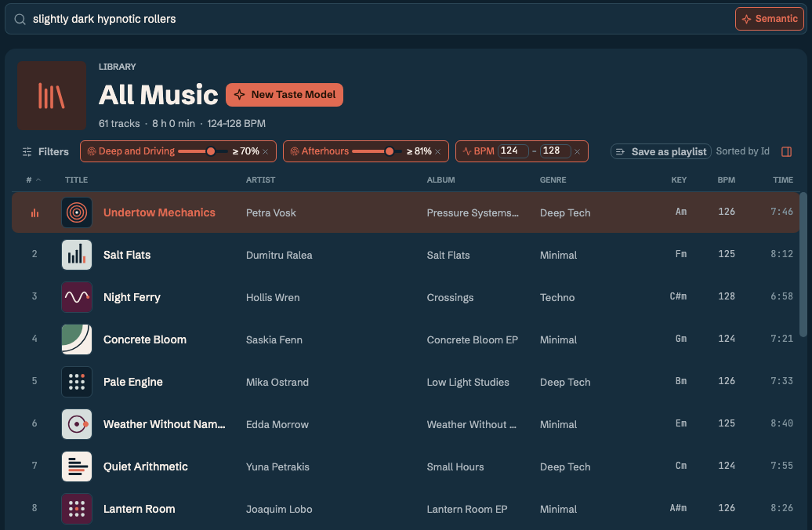Adjust the Afterhours threshold slider
The height and width of the screenshot is (530, 812).
(x=390, y=151)
